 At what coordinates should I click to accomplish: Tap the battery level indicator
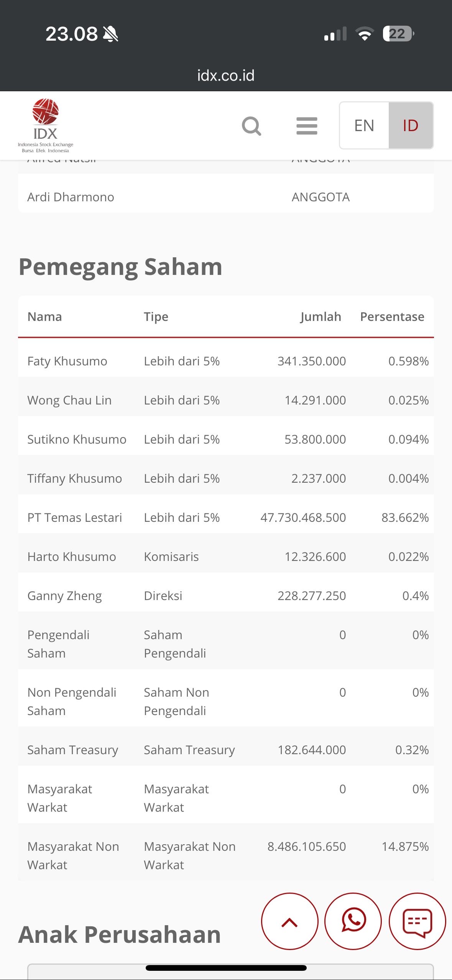click(x=398, y=34)
